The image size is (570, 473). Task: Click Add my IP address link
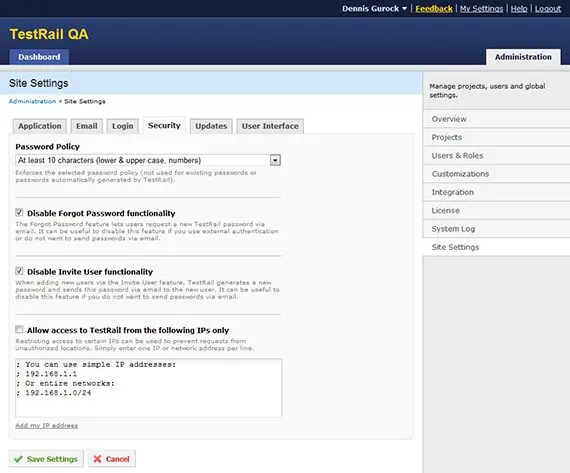47,425
